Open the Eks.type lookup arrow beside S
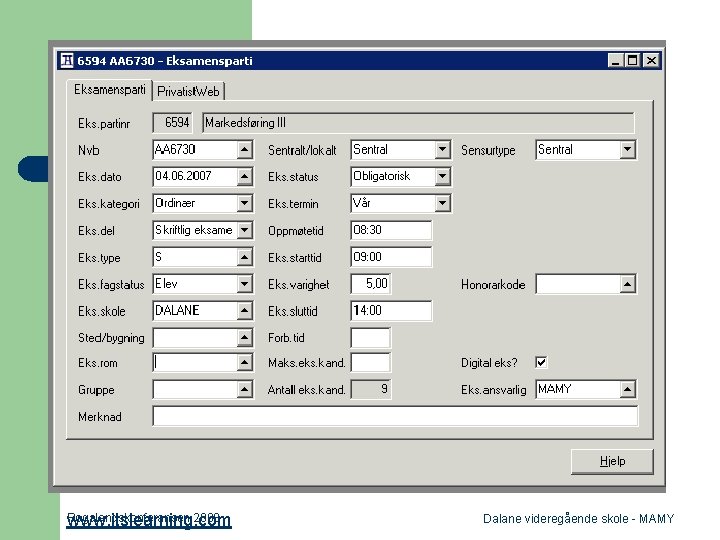Image resolution: width=720 pixels, height=540 pixels. click(x=245, y=257)
